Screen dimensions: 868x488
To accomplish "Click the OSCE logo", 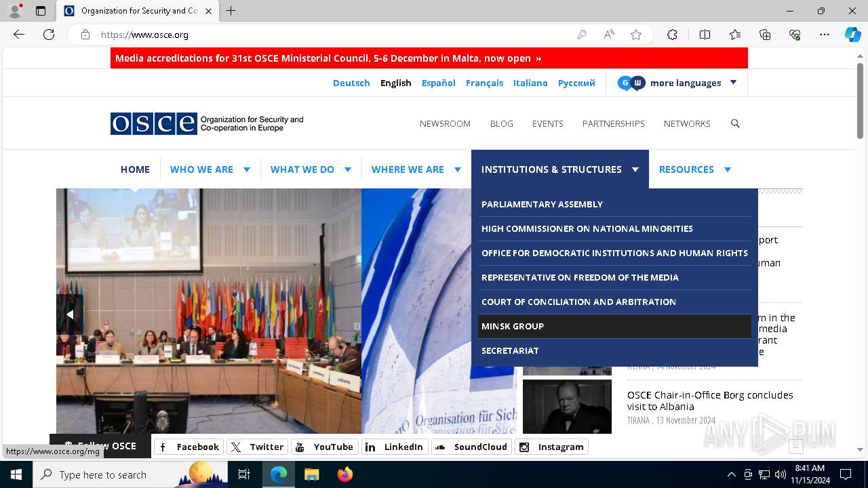I will click(x=207, y=123).
